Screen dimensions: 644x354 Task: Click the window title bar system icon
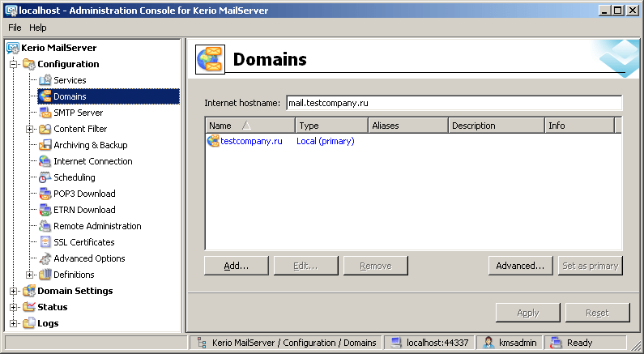click(11, 11)
